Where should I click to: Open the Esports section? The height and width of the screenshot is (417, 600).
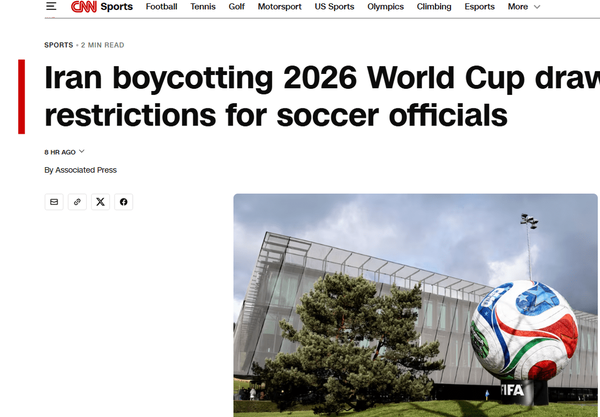[479, 7]
